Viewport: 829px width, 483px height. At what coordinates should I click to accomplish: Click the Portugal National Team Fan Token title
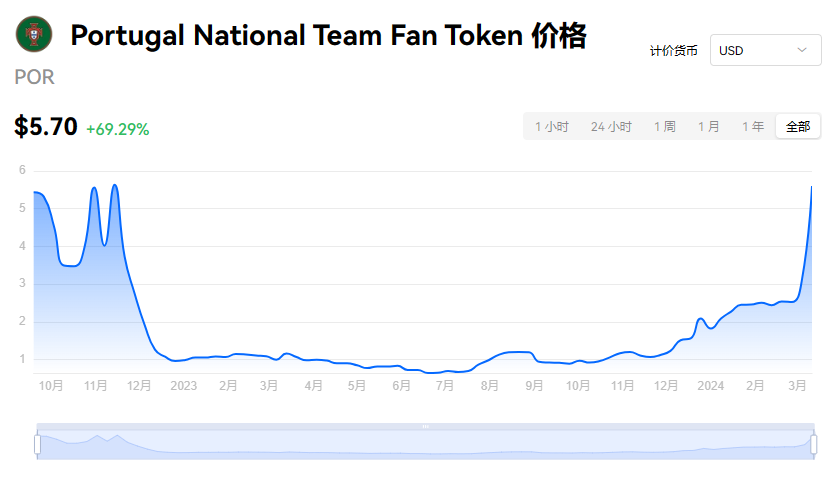[328, 35]
